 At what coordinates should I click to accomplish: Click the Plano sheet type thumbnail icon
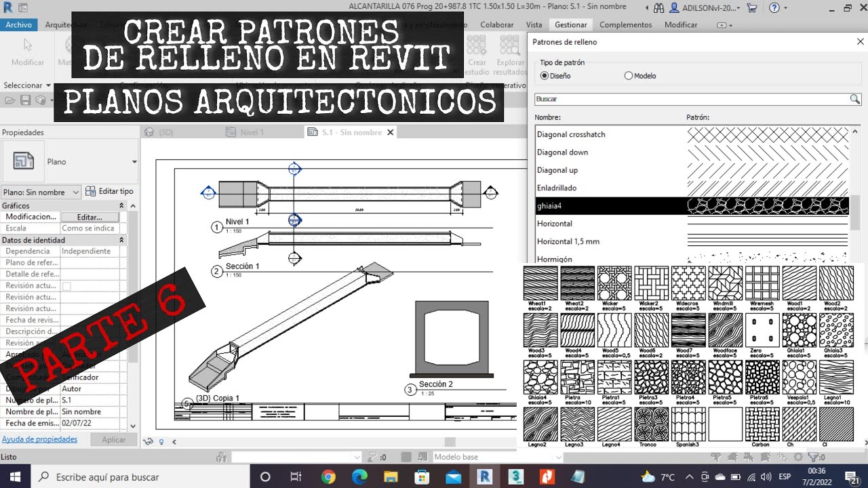click(24, 161)
